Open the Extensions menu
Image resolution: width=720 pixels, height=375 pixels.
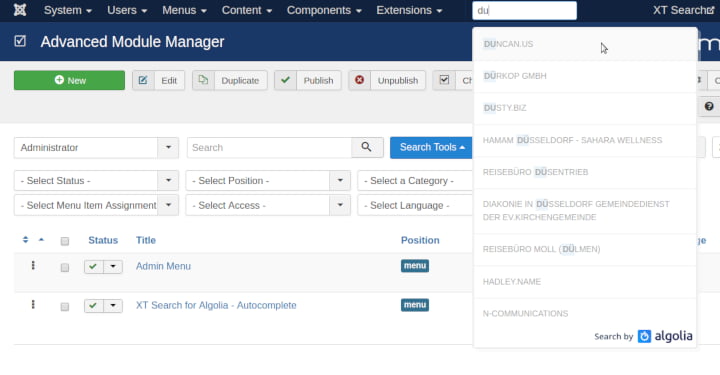pyautogui.click(x=409, y=10)
